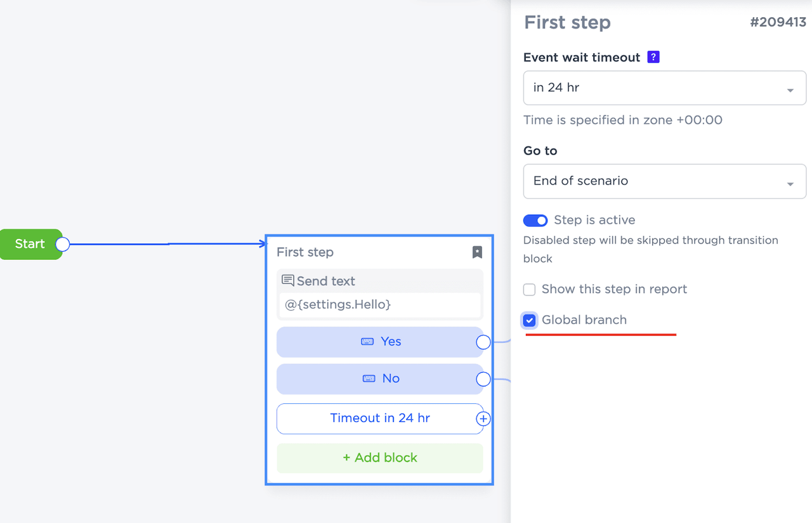The height and width of the screenshot is (523, 812).
Task: Click the help question mark icon
Action: (653, 57)
